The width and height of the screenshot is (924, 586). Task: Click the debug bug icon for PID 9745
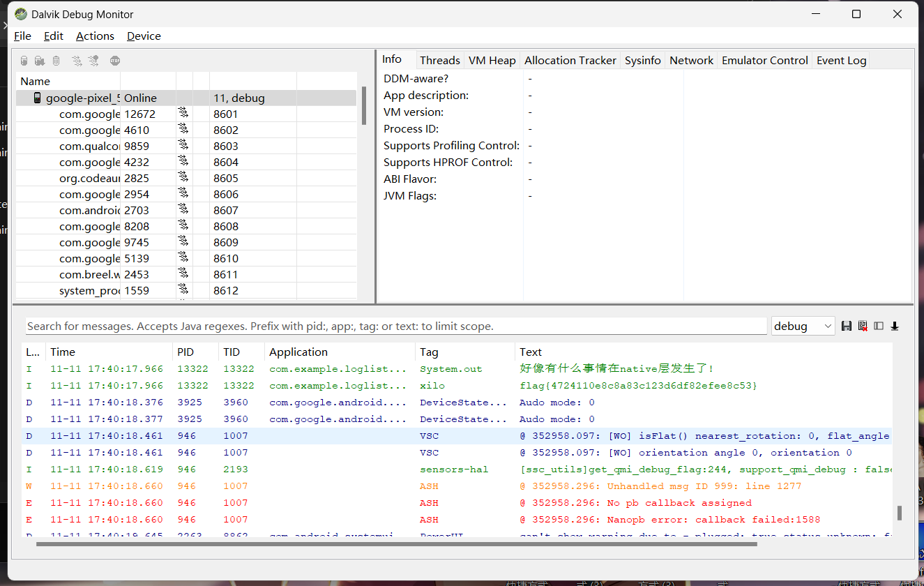(x=183, y=242)
